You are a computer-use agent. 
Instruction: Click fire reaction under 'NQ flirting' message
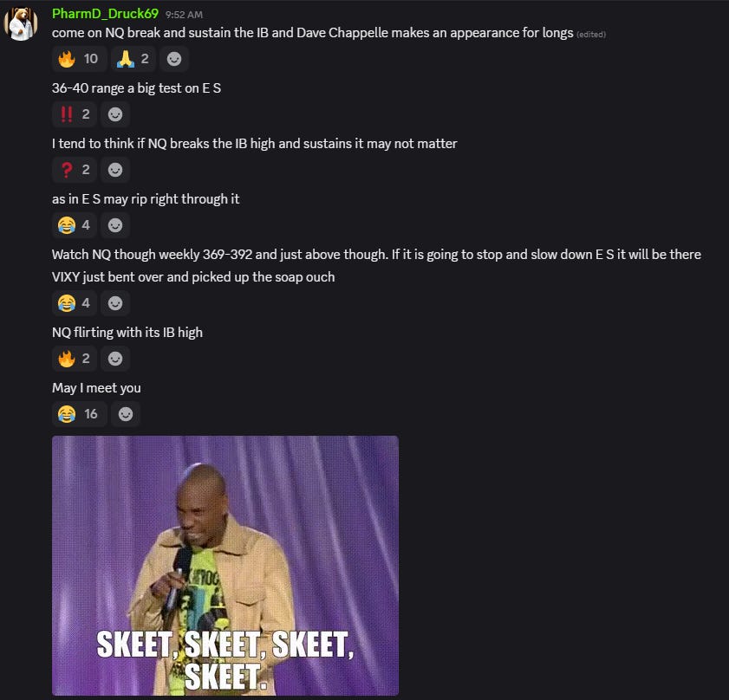click(x=75, y=359)
